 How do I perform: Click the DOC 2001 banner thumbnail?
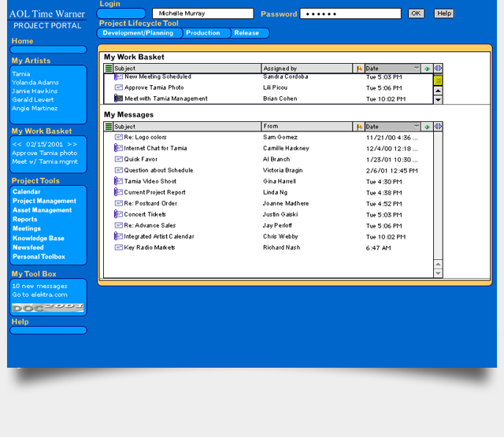coord(48,308)
